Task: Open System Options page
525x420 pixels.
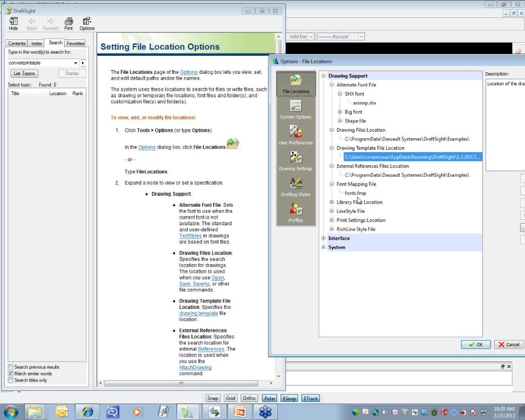Action: point(296,110)
